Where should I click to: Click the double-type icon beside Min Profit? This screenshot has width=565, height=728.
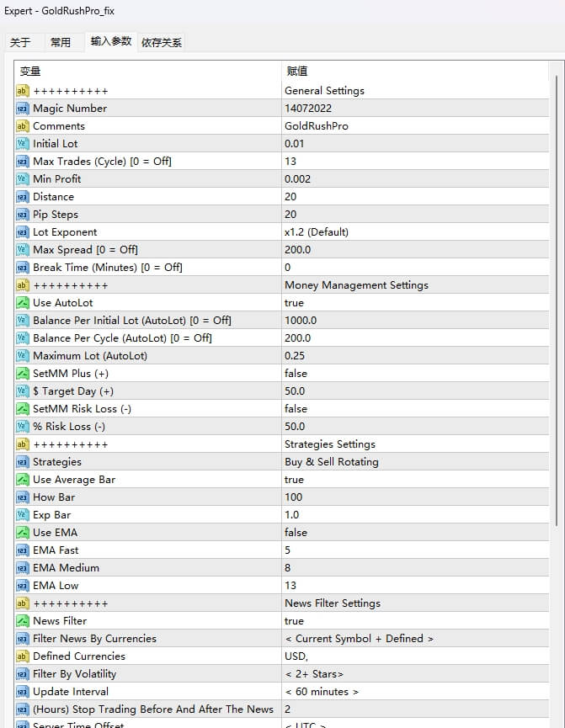point(22,179)
